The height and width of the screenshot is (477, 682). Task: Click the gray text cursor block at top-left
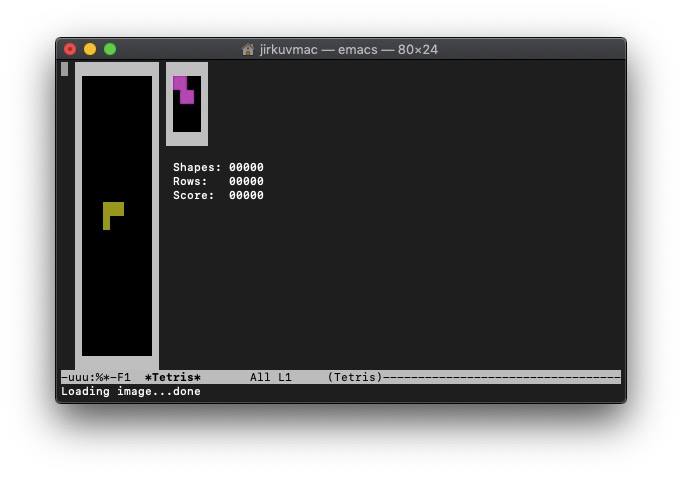tap(64, 69)
